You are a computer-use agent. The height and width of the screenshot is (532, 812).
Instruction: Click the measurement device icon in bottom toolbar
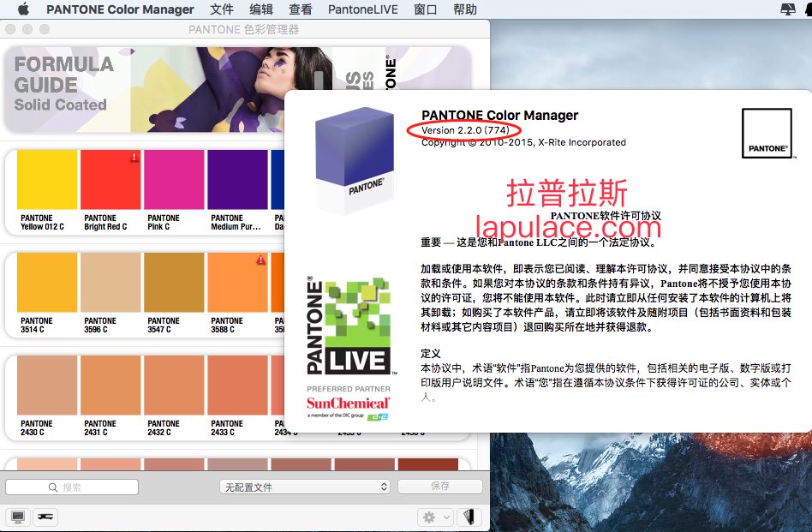pos(45,517)
